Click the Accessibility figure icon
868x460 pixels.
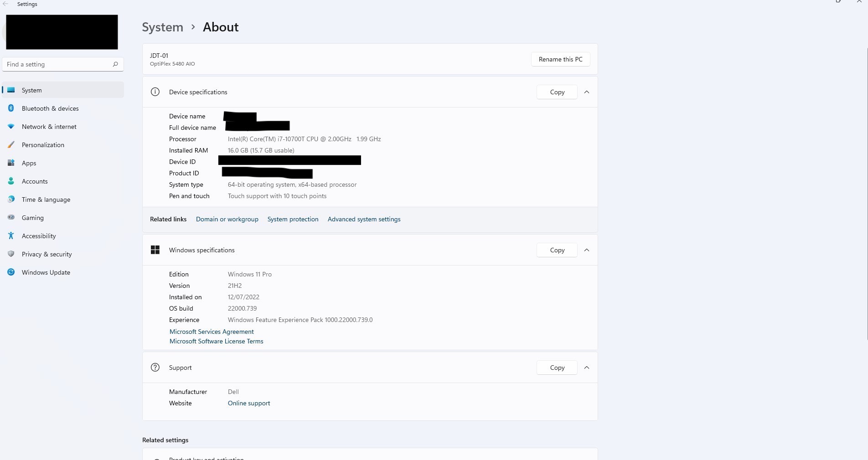pos(11,235)
